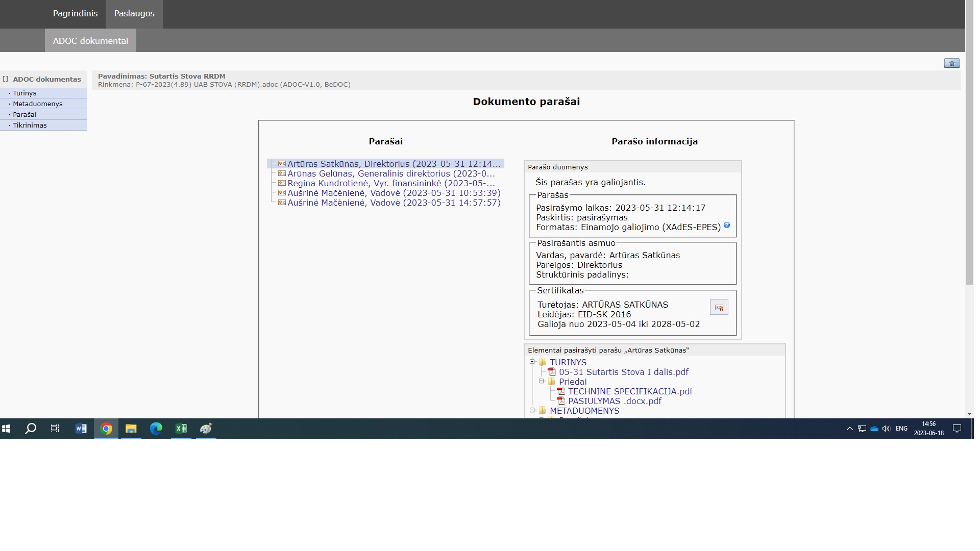This screenshot has width=980, height=551.
Task: Click the view certificate icon button
Action: tap(719, 307)
